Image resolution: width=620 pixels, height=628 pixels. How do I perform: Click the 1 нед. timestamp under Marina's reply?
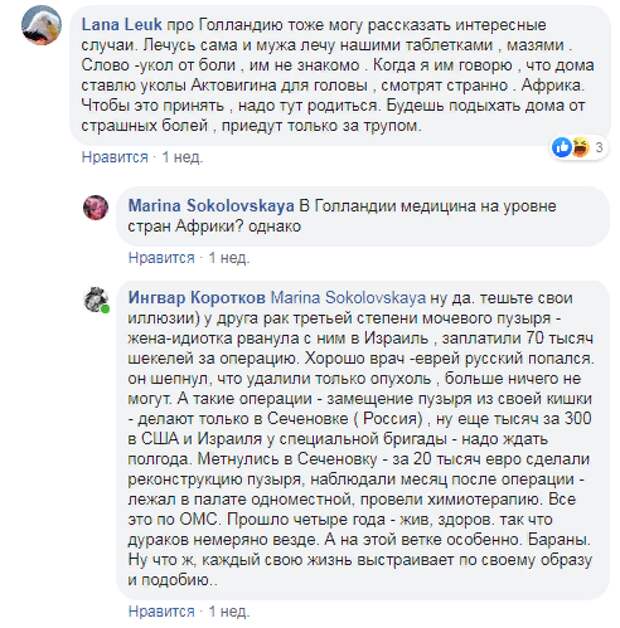pyautogui.click(x=229, y=258)
